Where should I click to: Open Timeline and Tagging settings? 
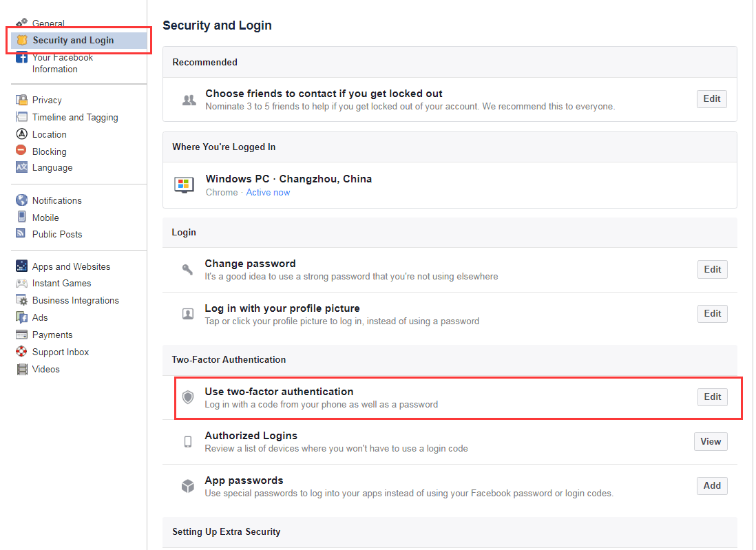pyautogui.click(x=74, y=117)
